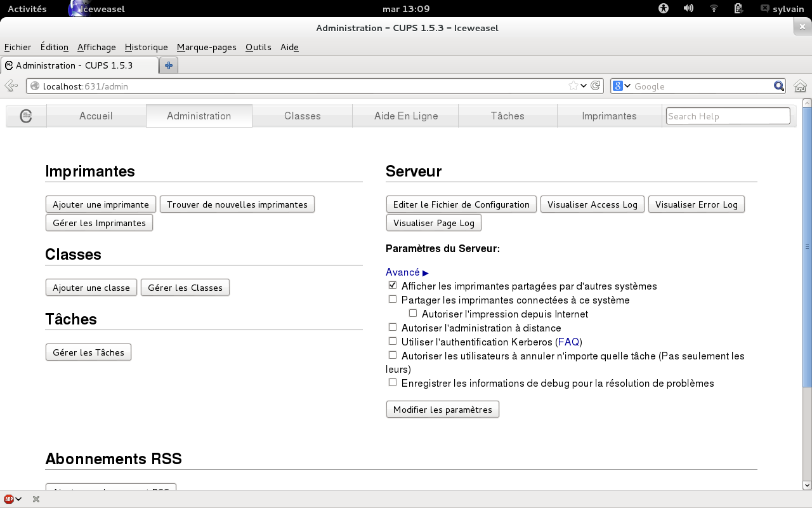
Task: Expand the 'Avancé' server settings
Action: [407, 272]
